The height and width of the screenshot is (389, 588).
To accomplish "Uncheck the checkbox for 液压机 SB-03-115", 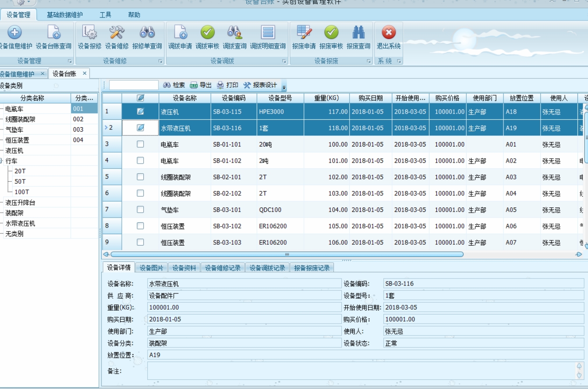I will tap(140, 112).
